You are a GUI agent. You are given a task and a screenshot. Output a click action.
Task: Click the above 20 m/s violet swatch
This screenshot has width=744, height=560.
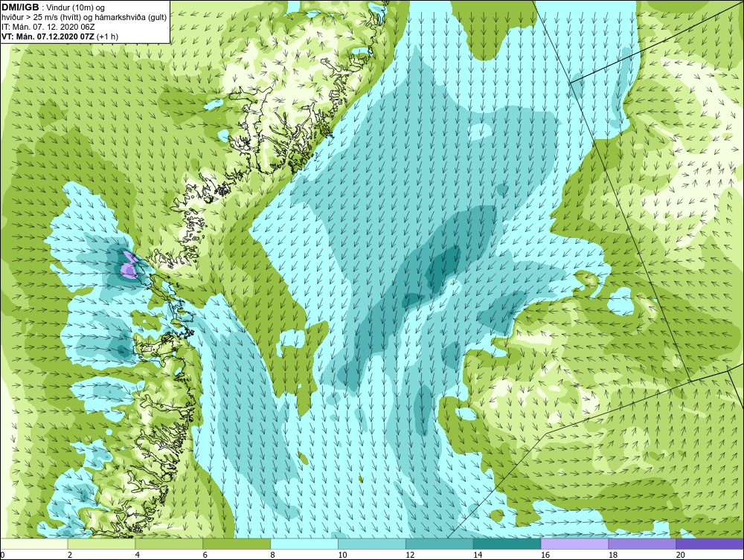tap(710, 544)
